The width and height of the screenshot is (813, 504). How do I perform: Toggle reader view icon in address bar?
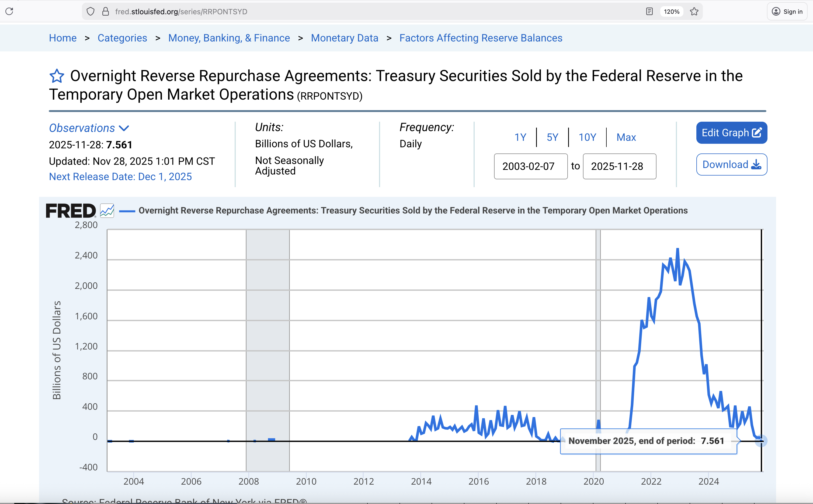tap(649, 12)
